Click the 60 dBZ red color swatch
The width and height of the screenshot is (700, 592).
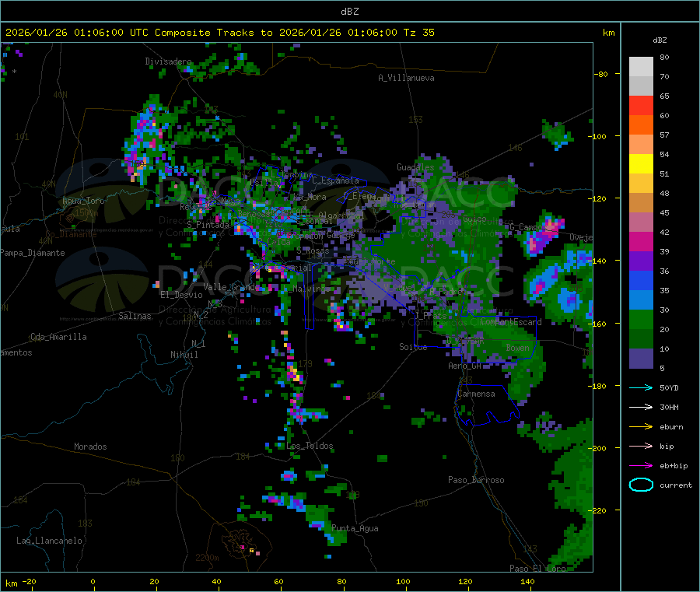(641, 105)
